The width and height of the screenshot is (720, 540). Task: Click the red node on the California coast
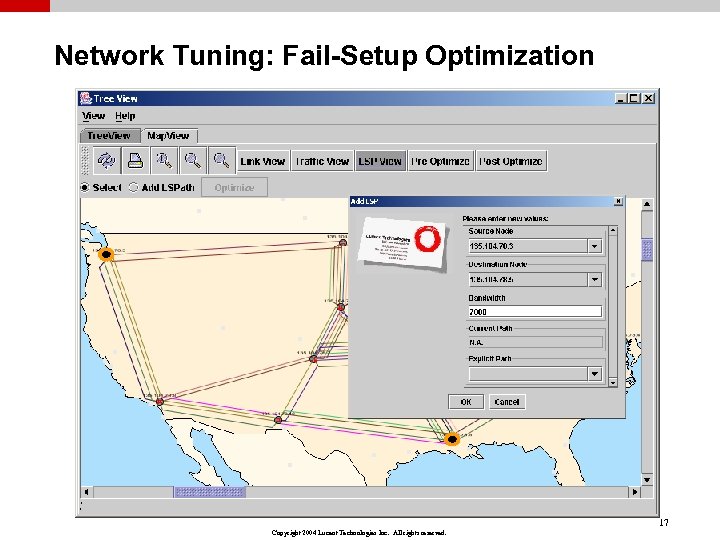pyautogui.click(x=160, y=402)
